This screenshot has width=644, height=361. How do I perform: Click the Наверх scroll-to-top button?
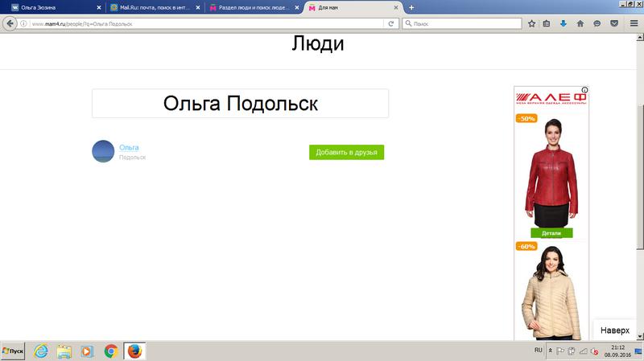click(x=616, y=330)
